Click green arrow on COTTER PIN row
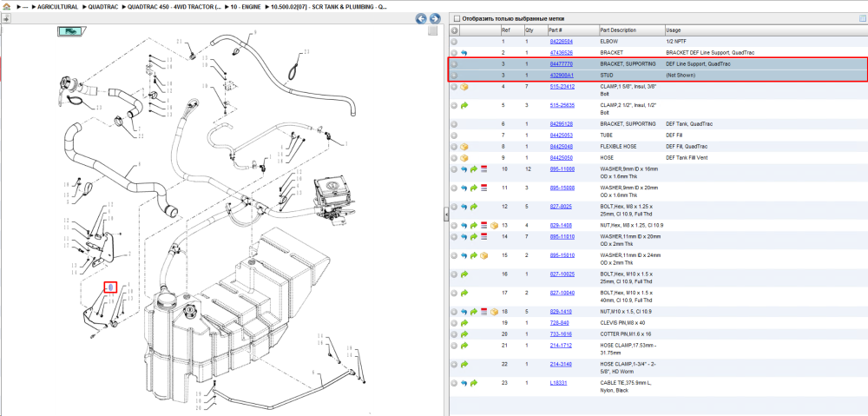Image resolution: width=868 pixels, height=416 pixels. (464, 334)
